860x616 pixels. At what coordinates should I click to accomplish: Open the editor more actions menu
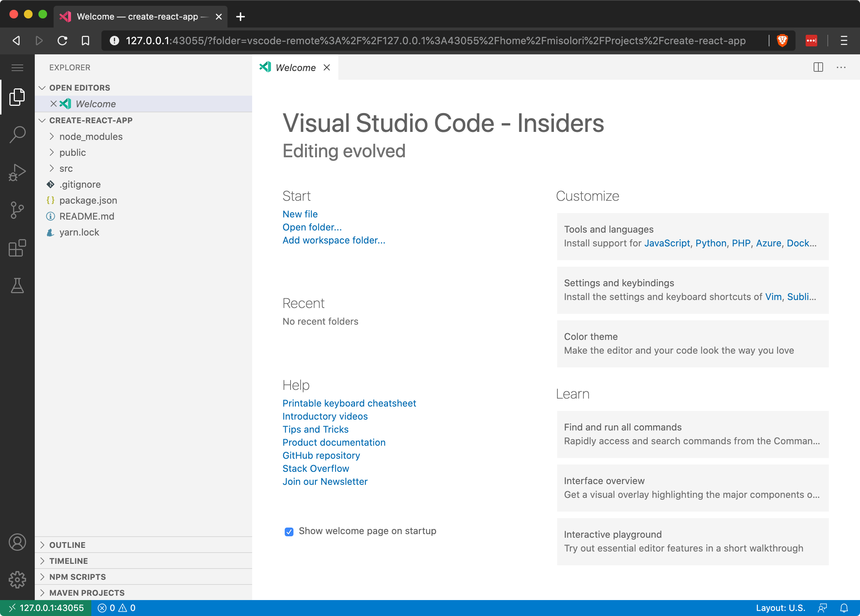coord(841,67)
